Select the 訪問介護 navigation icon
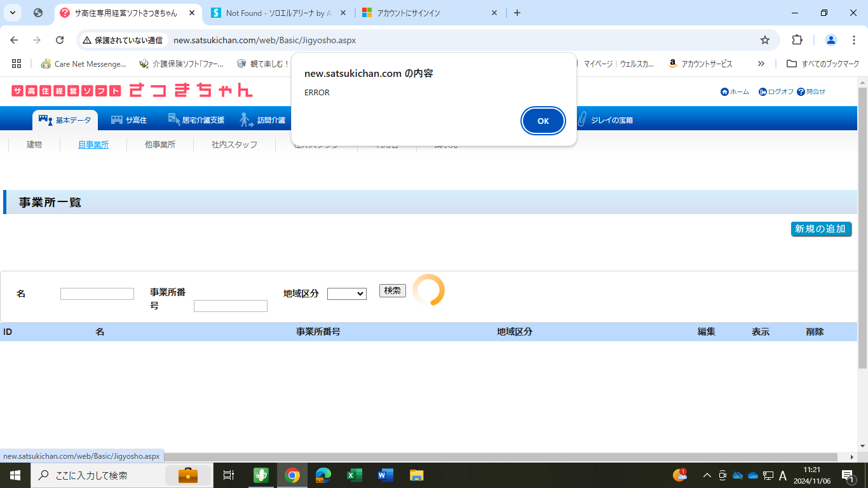 point(247,119)
